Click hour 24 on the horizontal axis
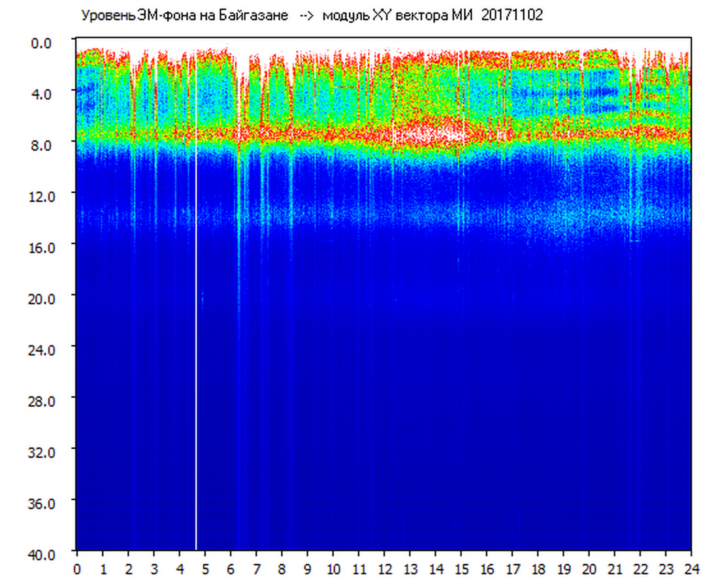 pos(691,568)
